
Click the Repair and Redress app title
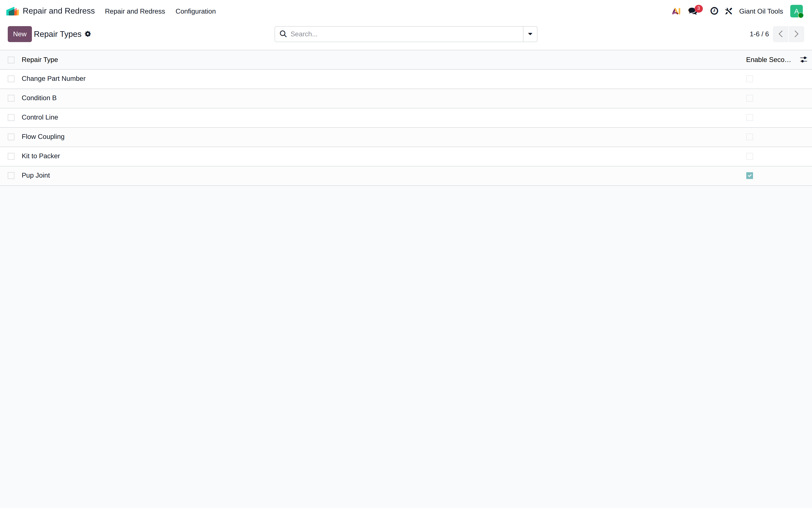tap(59, 11)
